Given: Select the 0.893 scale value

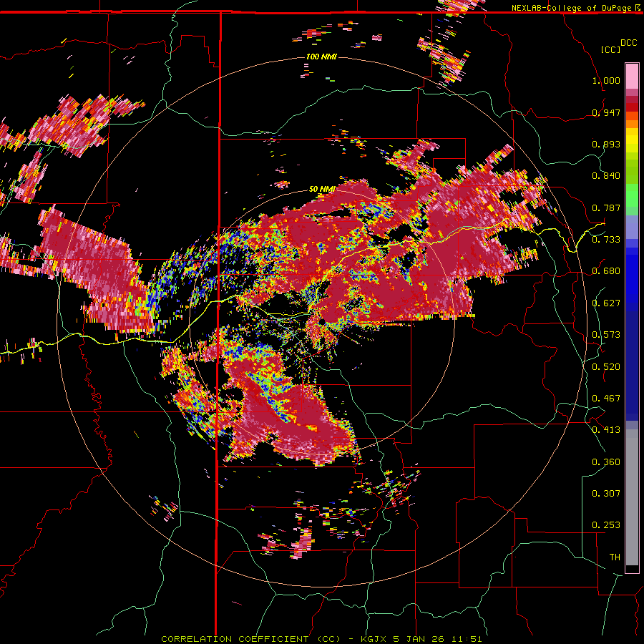Looking at the screenshot, I should [x=606, y=144].
